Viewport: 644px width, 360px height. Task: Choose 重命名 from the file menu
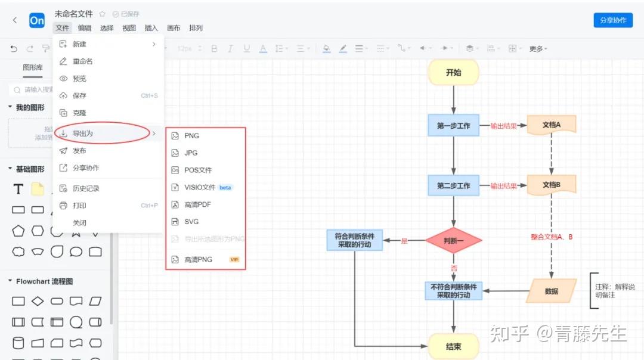coord(109,61)
